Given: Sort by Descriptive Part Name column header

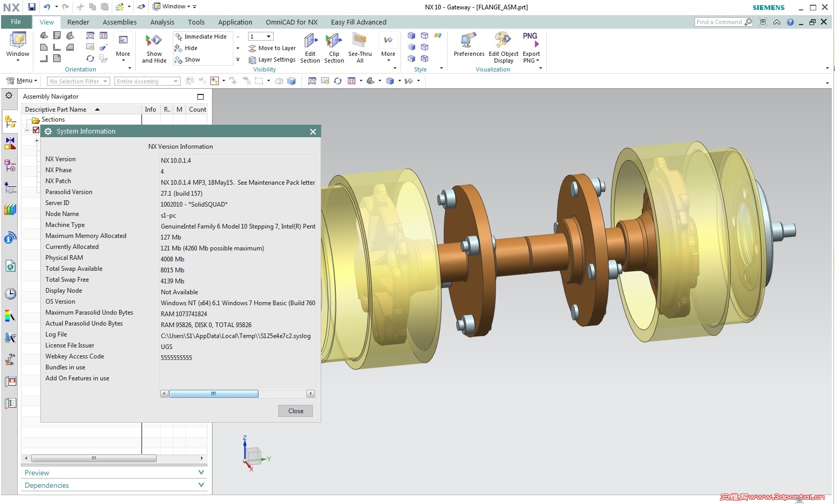Looking at the screenshot, I should pos(83,109).
